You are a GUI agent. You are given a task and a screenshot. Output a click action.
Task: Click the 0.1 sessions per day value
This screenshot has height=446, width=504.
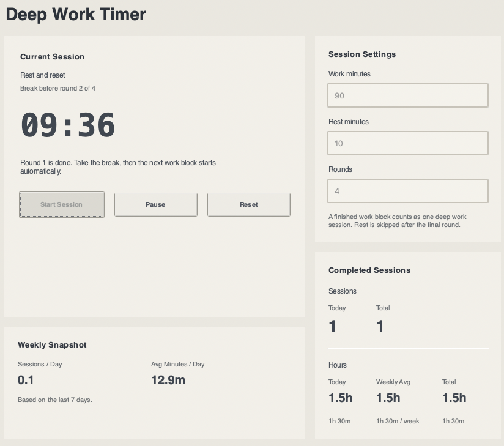(26, 380)
